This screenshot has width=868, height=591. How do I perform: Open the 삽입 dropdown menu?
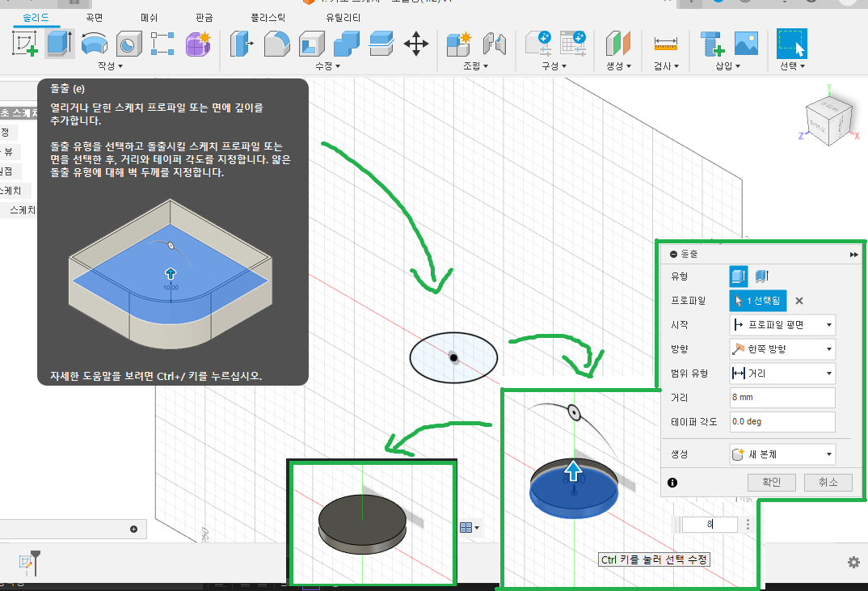click(x=727, y=66)
